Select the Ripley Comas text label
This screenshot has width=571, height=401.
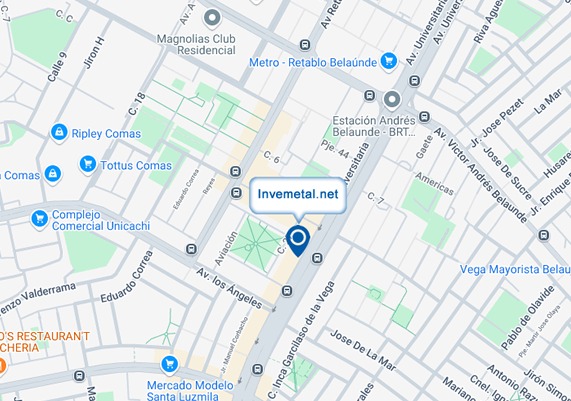tap(106, 134)
